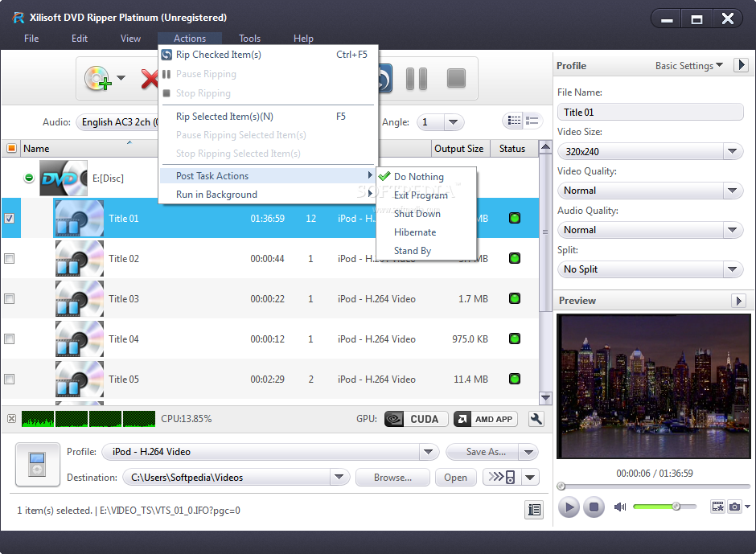
Task: Open the Save As arrow dropdown
Action: tap(528, 452)
